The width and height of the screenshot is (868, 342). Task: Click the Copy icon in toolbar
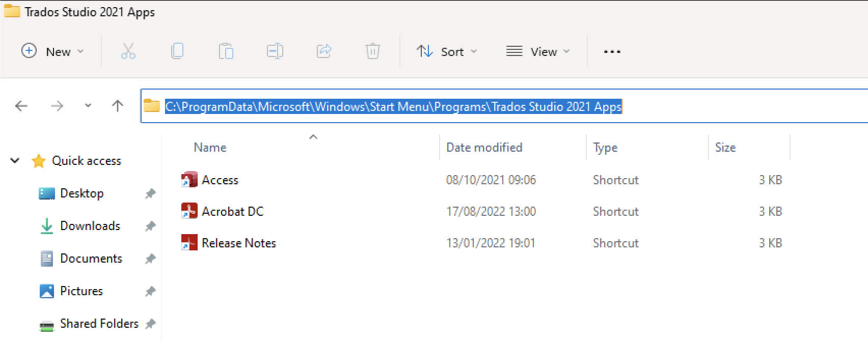point(177,51)
